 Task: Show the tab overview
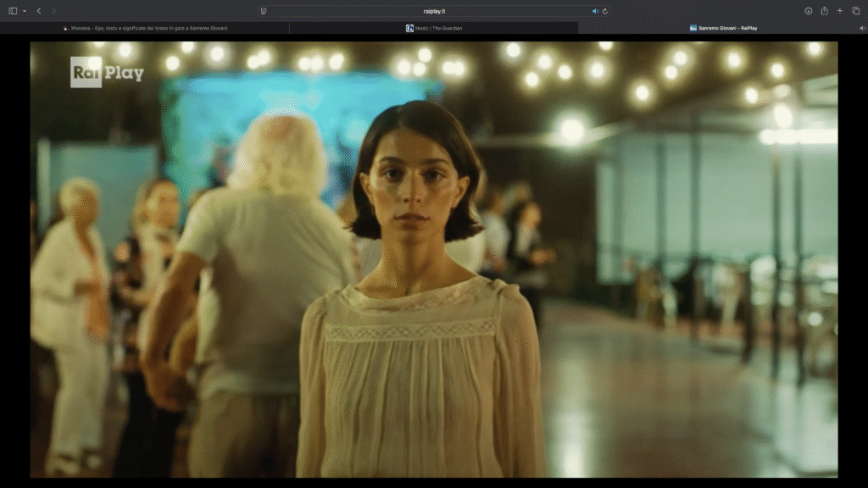point(855,11)
